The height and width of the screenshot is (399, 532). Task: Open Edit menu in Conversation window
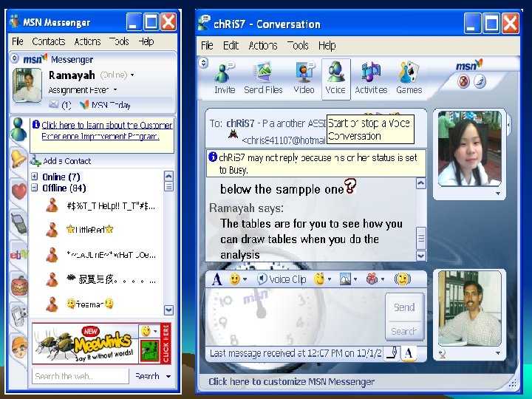(231, 46)
